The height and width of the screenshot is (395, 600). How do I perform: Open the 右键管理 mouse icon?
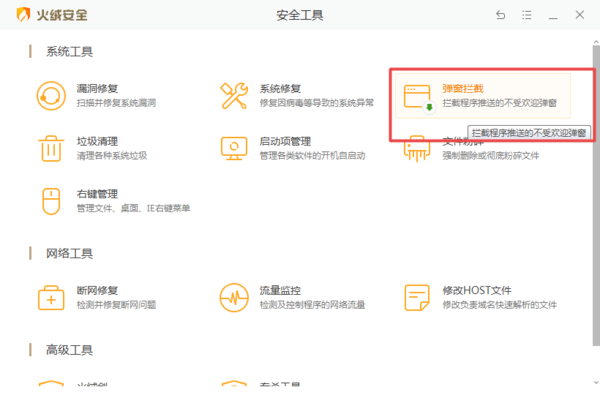click(51, 201)
